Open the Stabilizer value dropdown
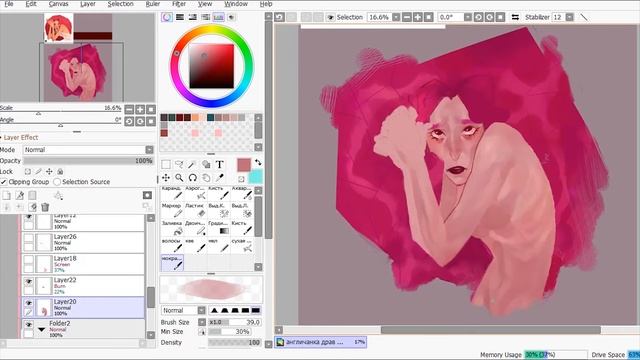Screen dimensions: 640x360 click(569, 17)
